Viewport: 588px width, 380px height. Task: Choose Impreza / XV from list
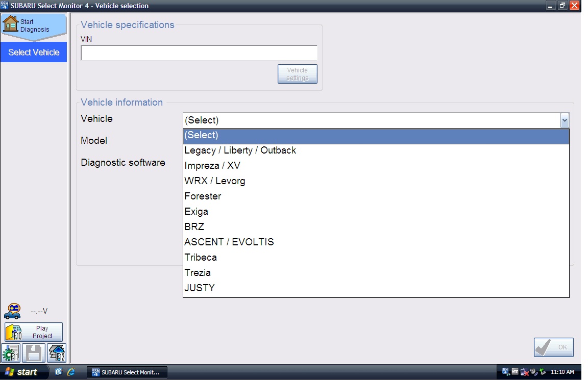click(376, 166)
